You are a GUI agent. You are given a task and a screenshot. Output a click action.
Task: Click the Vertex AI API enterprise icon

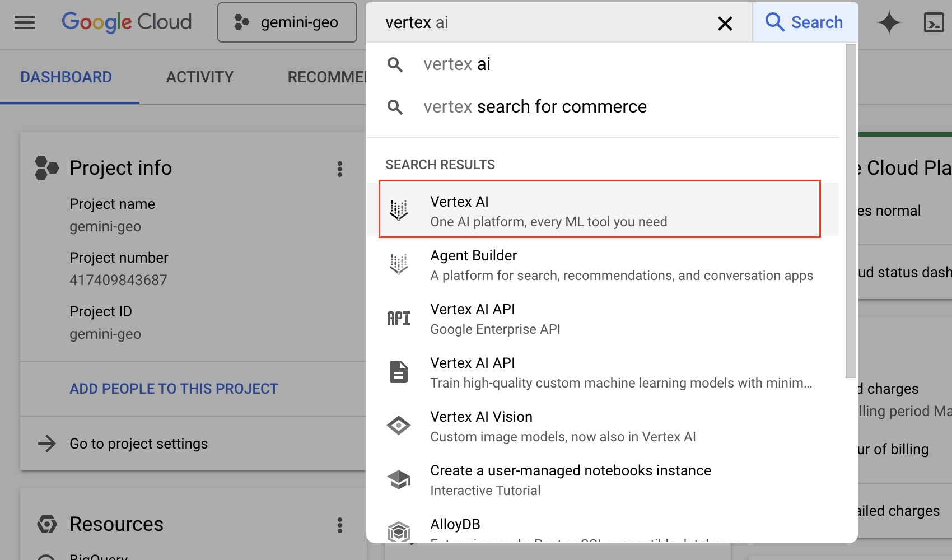click(399, 317)
